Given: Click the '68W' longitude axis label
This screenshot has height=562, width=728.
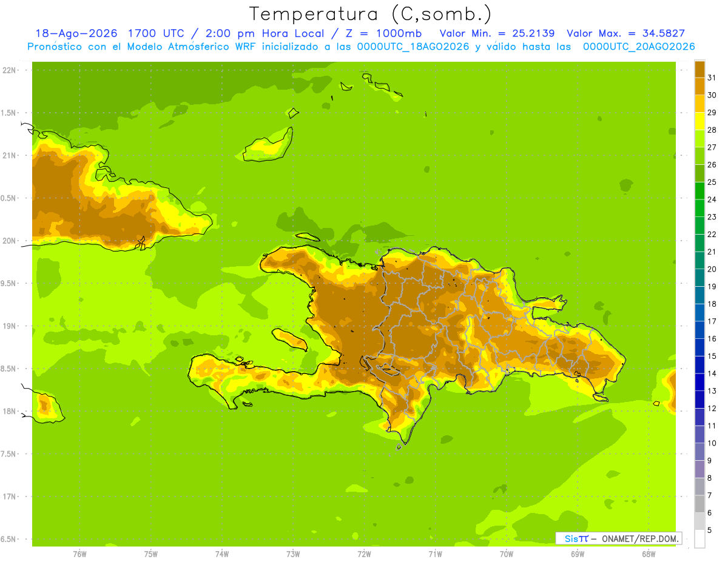Looking at the screenshot, I should [x=649, y=554].
